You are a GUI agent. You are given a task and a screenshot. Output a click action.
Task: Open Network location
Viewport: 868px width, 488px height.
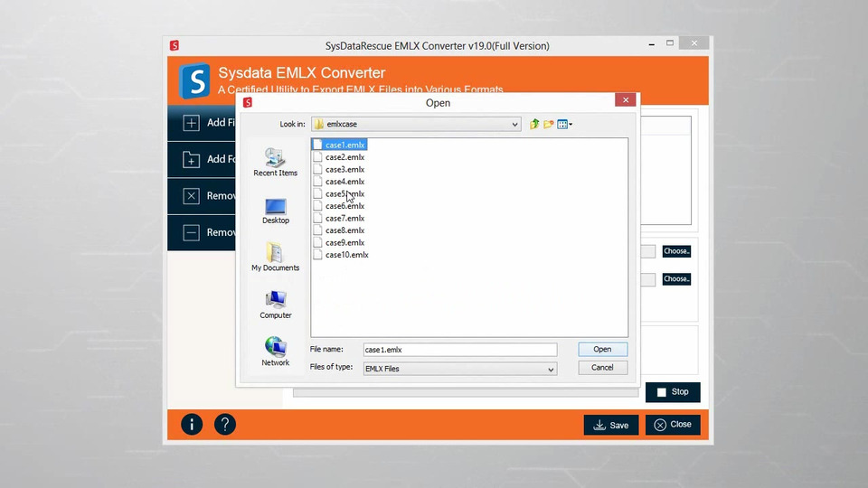pyautogui.click(x=275, y=352)
